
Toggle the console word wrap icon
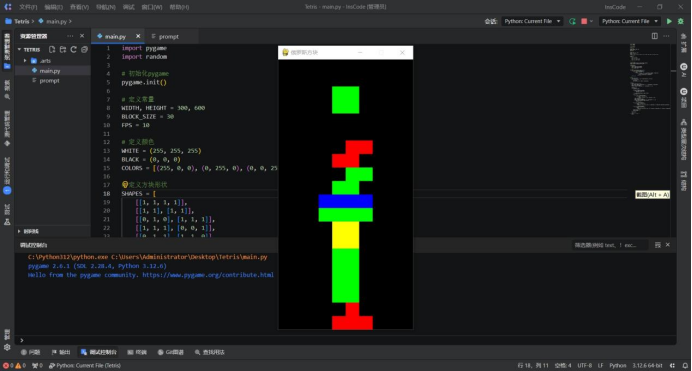[x=658, y=245]
